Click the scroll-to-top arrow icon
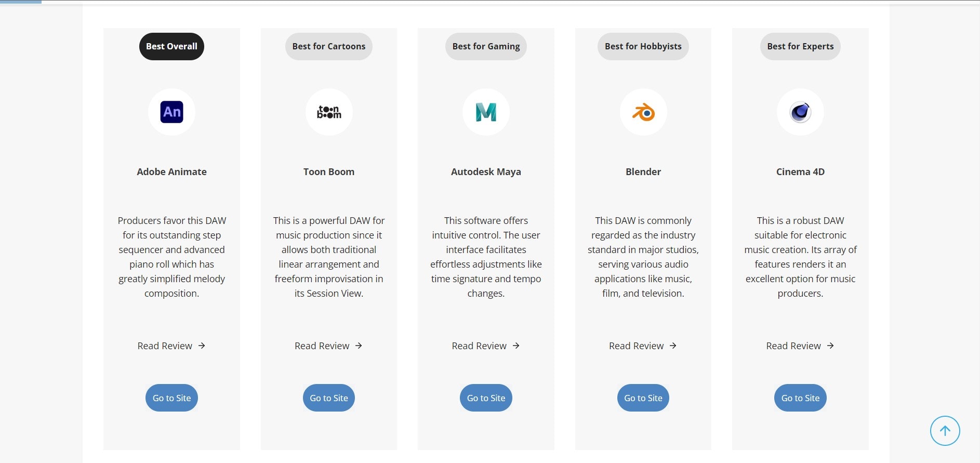Image resolution: width=980 pixels, height=463 pixels. [945, 431]
